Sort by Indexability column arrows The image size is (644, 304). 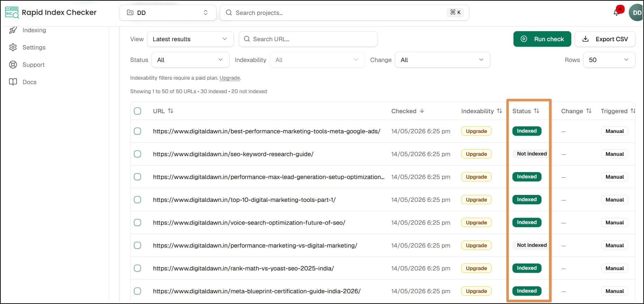point(499,111)
